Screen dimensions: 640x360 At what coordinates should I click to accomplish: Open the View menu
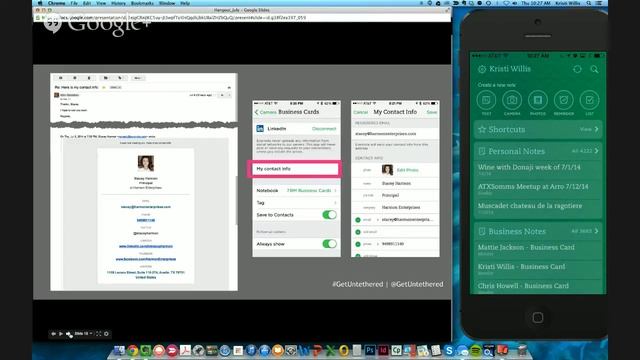[101, 3]
